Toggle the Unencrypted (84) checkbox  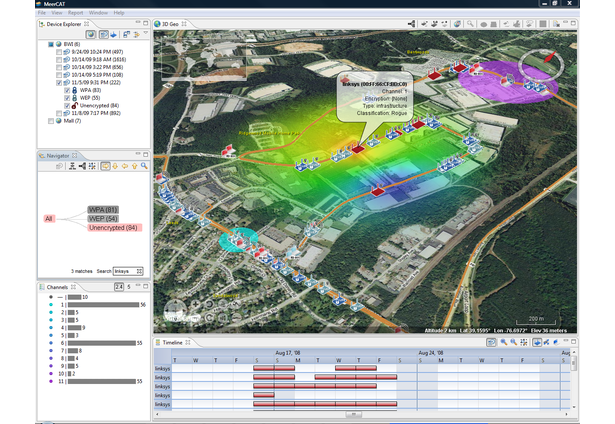[68, 107]
